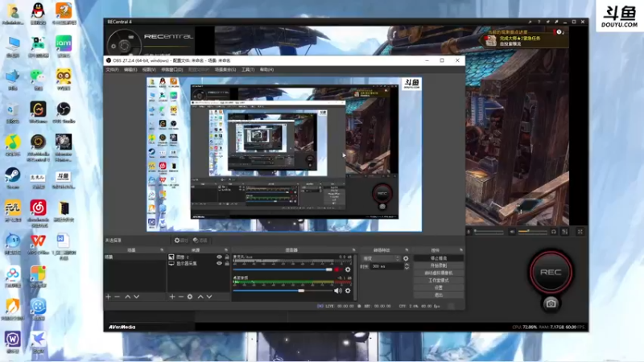The image size is (644, 362).
Task: Click the RECentral fullscreen preview icon
Action: (x=580, y=232)
